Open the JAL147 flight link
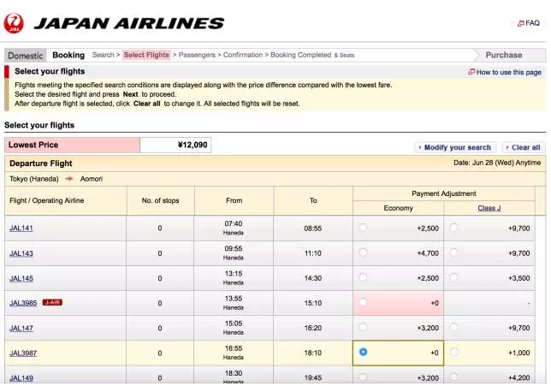551x392 pixels. pos(21,328)
